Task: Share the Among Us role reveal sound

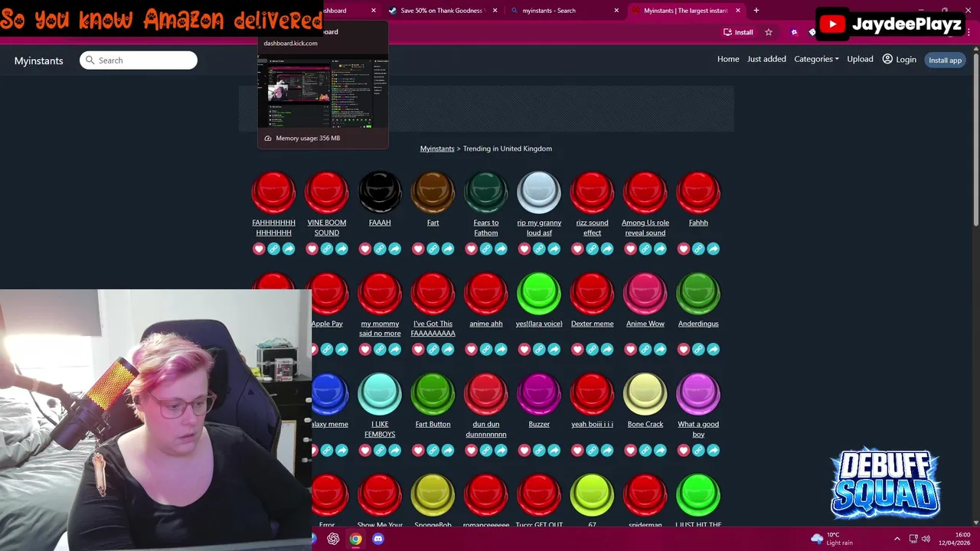Action: [x=660, y=249]
